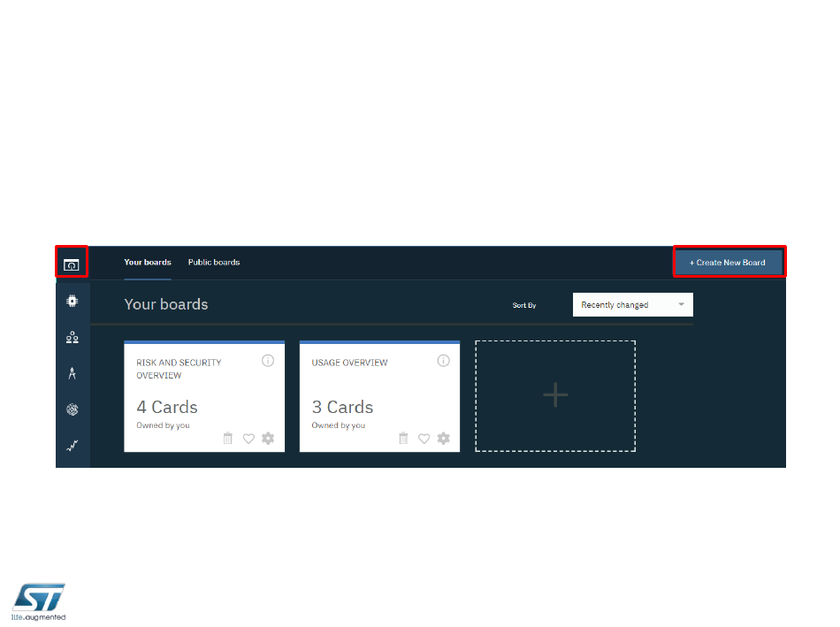Open the Apps compass icon in the sidebar

pos(72,373)
